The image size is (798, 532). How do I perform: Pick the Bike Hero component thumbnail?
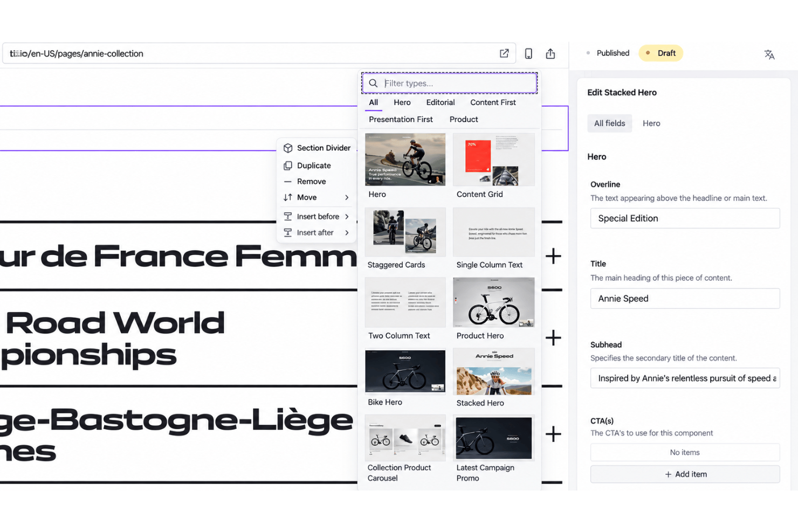click(x=405, y=371)
